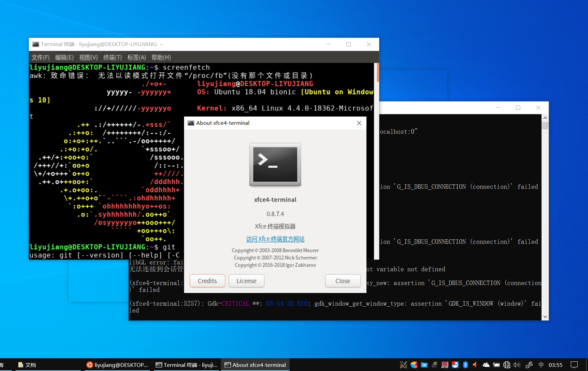This screenshot has height=371, width=588.
Task: Click the License button in About dialog
Action: pos(246,281)
